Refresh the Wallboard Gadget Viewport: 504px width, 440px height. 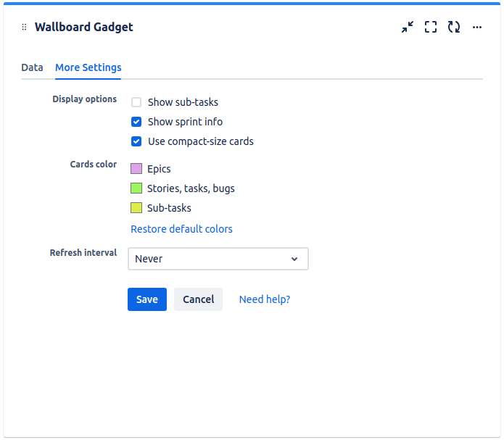454,28
